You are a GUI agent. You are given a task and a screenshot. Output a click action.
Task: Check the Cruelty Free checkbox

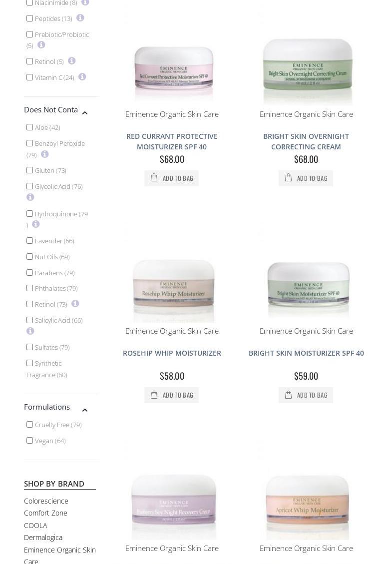pyautogui.click(x=30, y=425)
